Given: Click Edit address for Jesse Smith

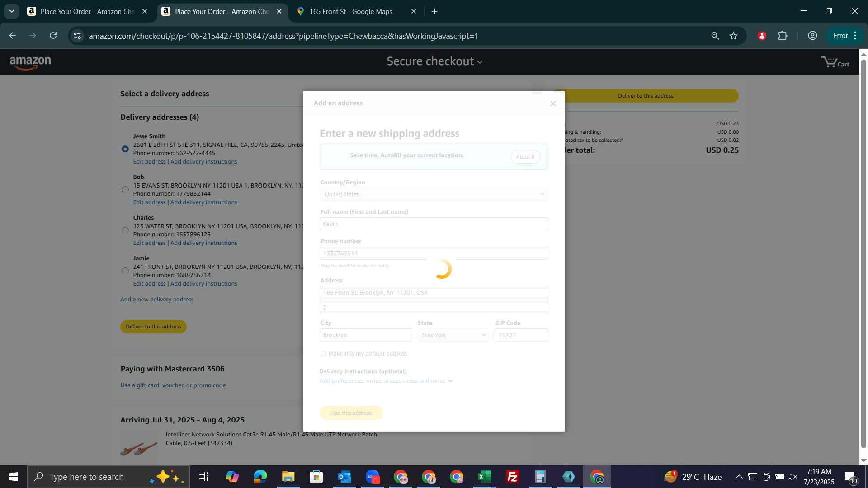Looking at the screenshot, I should (x=149, y=162).
